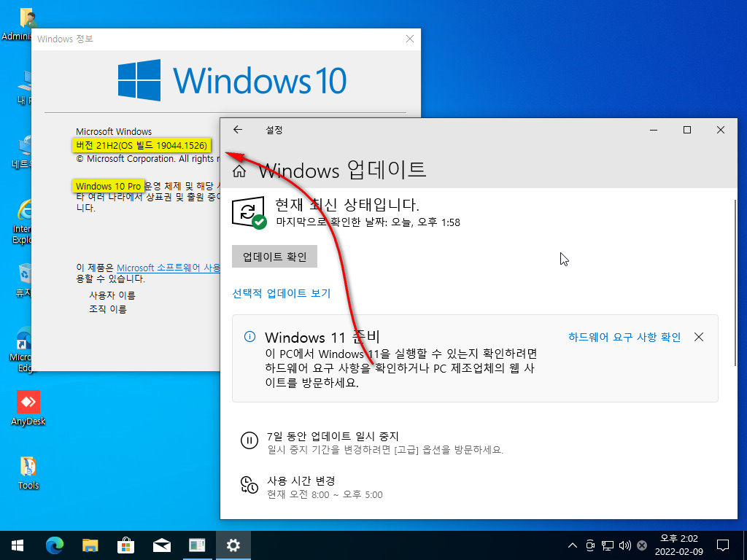Minimize the 설정 window
747x560 pixels.
pyautogui.click(x=654, y=130)
